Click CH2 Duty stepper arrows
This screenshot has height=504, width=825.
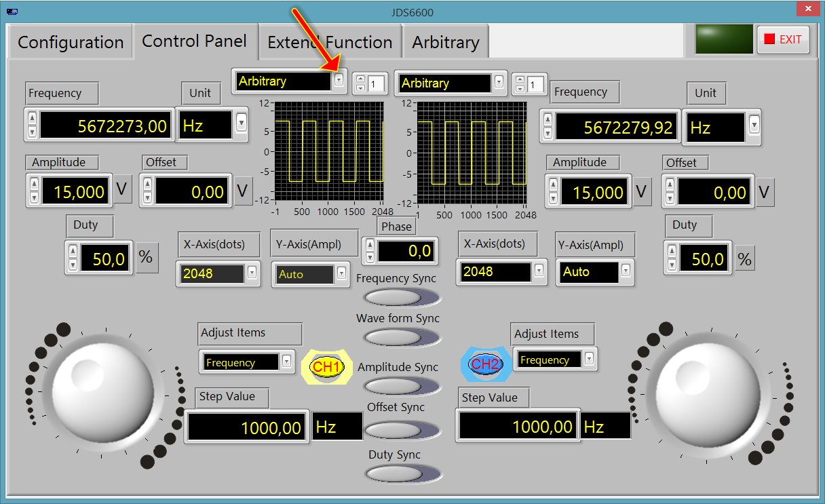click(672, 258)
